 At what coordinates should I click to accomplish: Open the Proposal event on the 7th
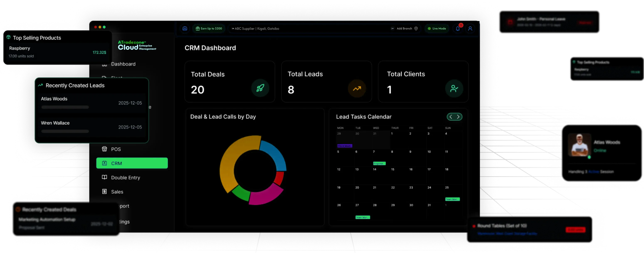(379, 164)
